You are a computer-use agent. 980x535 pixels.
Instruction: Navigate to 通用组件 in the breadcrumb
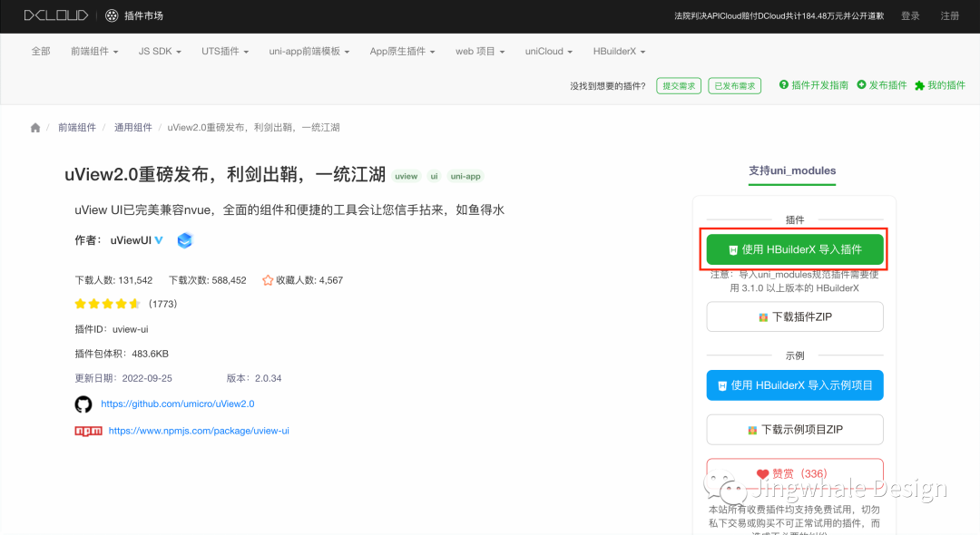click(132, 127)
